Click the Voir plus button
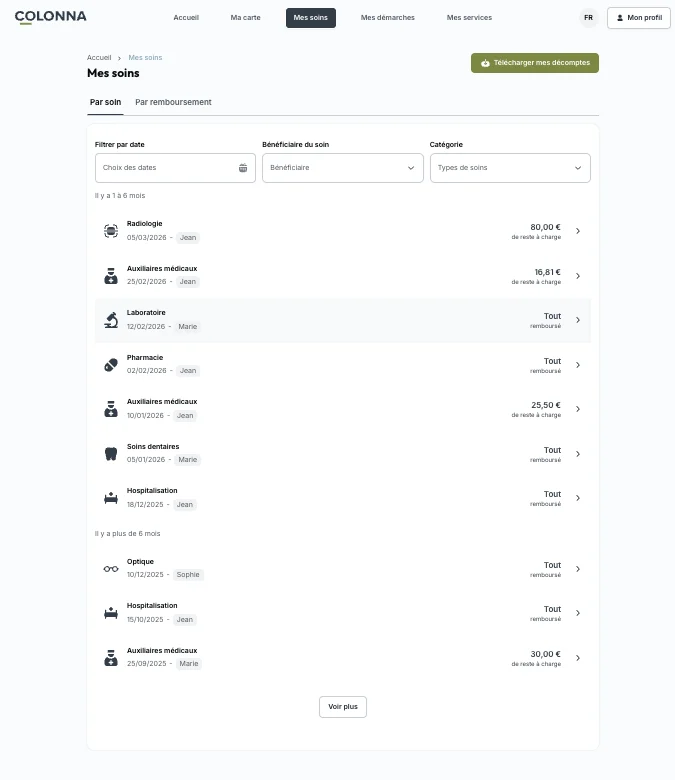 pyautogui.click(x=343, y=706)
